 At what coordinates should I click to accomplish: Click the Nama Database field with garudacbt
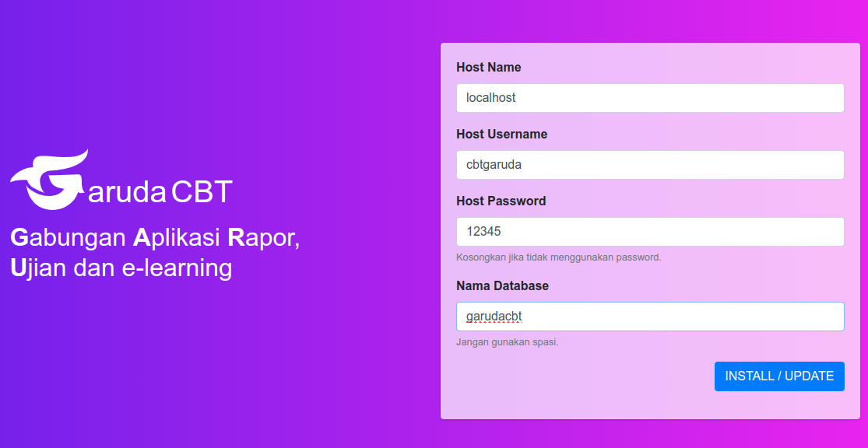[x=650, y=317]
